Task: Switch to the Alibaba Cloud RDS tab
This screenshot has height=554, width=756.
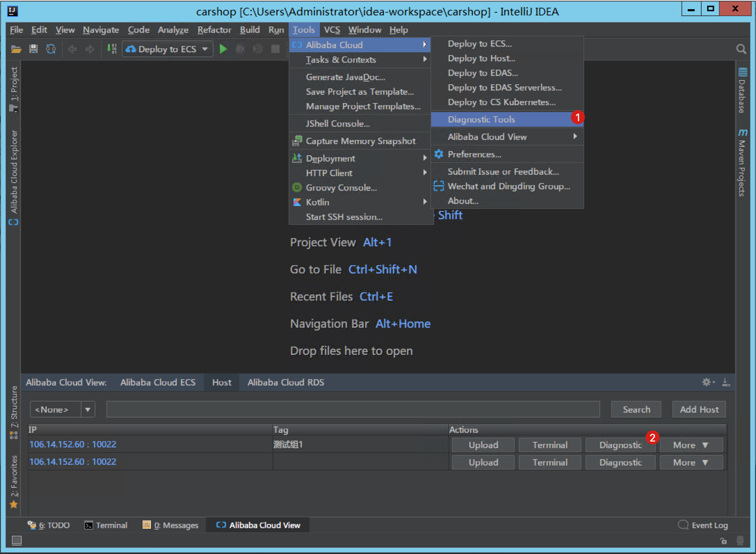Action: click(x=285, y=382)
